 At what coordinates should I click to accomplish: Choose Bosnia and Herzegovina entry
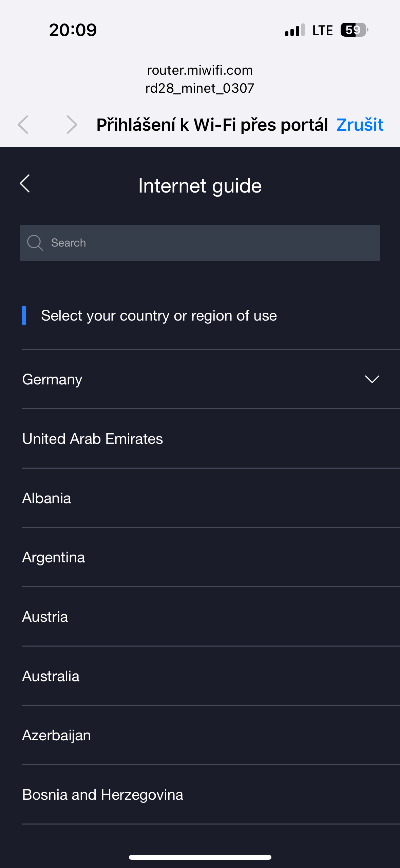(x=103, y=795)
